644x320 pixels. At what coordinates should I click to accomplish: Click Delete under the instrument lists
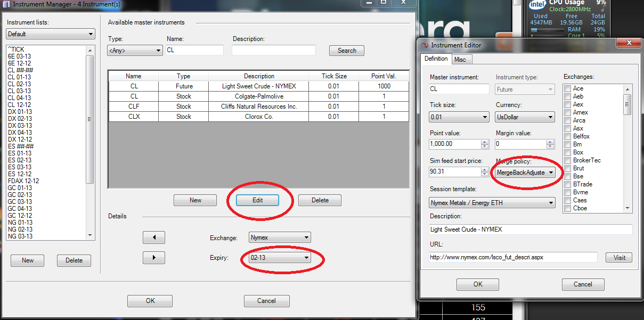tap(74, 260)
